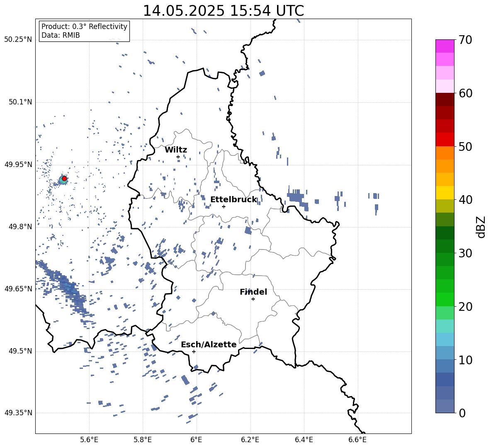Click the 5.8°E longitude label
The image size is (491, 448).
143,440
